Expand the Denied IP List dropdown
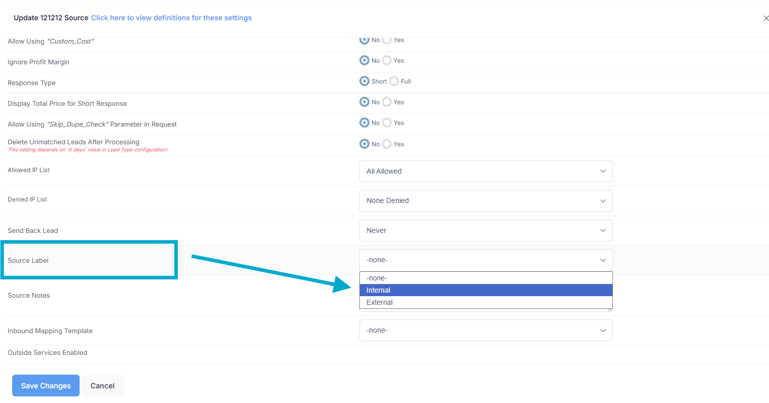Image resolution: width=769 pixels, height=403 pixels. point(485,201)
